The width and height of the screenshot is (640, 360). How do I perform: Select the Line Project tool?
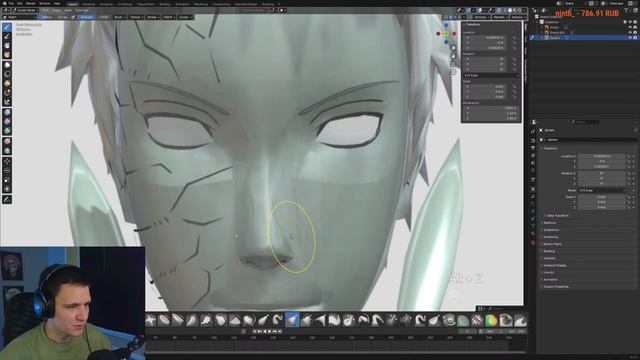pos(7,102)
